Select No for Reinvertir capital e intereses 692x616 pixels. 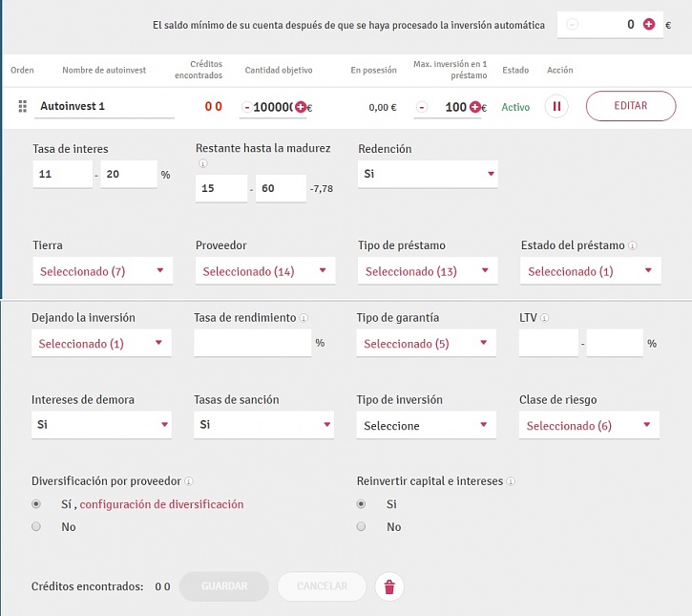pos(361,526)
